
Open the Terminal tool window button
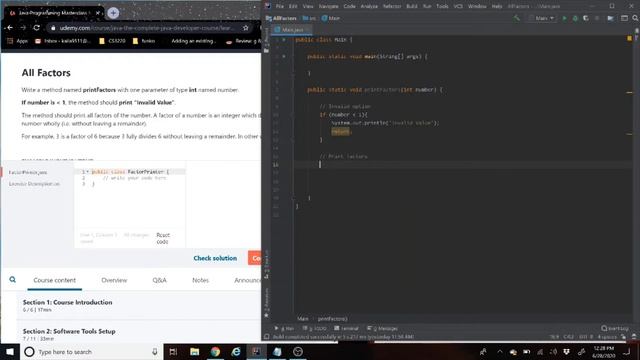pyautogui.click(x=347, y=328)
